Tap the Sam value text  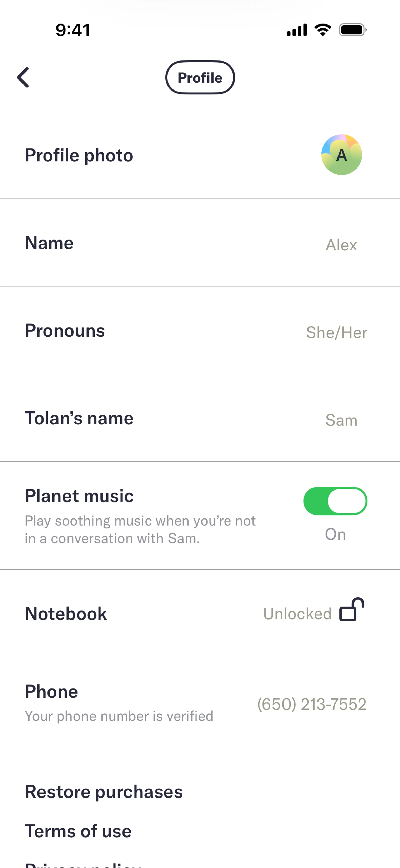[x=341, y=420]
